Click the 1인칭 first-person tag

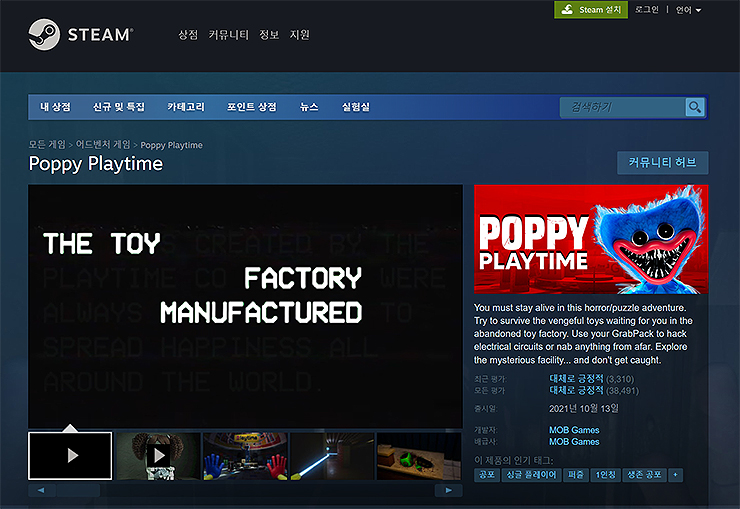(x=605, y=475)
